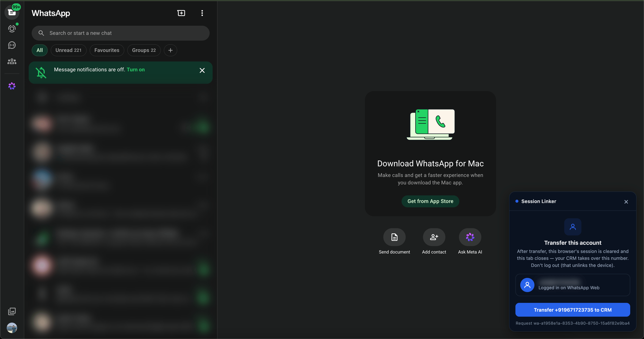Image resolution: width=644 pixels, height=339 pixels.
Task: Open the Media gallery icon in sidebar
Action: (12, 311)
